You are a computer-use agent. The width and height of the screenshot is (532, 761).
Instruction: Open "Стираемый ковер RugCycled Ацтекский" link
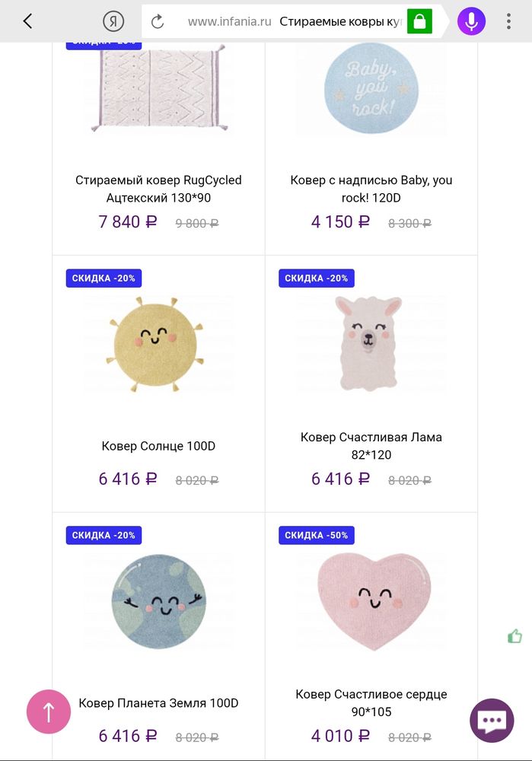(158, 189)
